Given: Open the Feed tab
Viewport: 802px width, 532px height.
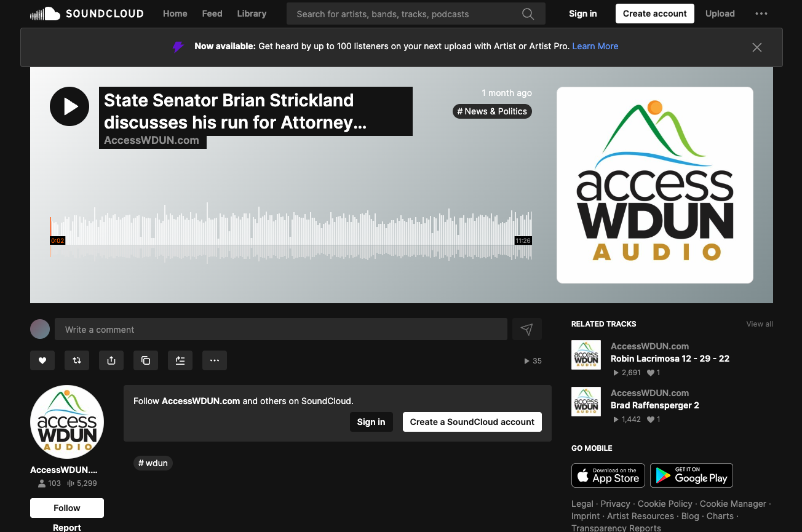Looking at the screenshot, I should 212,14.
